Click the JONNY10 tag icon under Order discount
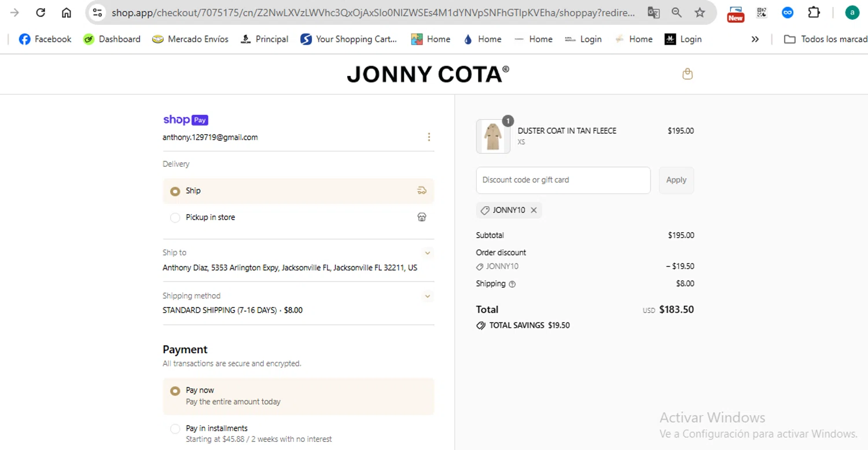Viewport: 868px width, 450px height. click(x=480, y=267)
